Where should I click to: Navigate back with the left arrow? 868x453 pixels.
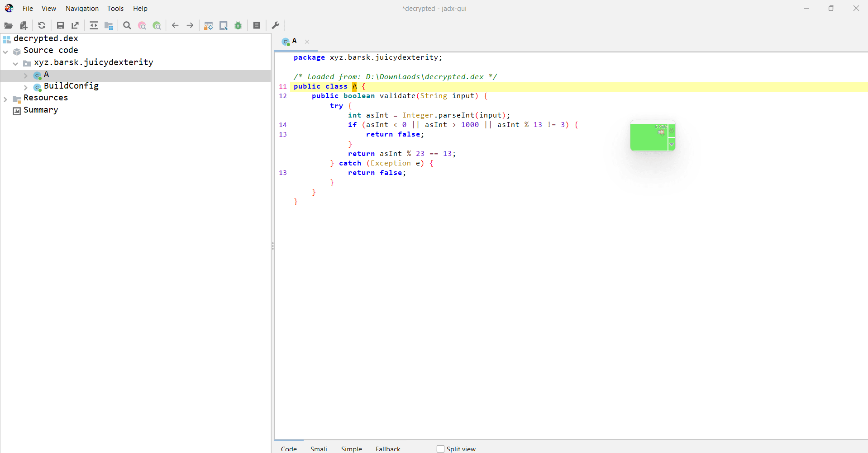pyautogui.click(x=175, y=26)
